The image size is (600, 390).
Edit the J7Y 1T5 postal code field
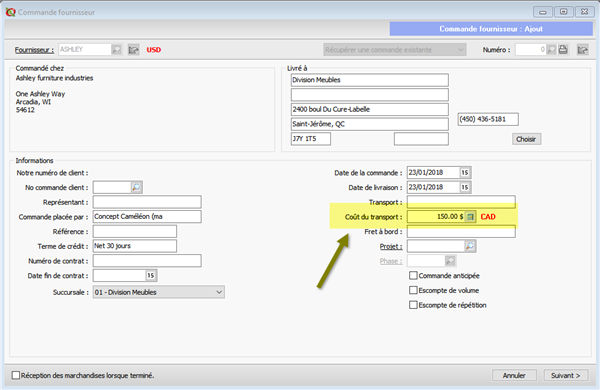(x=310, y=139)
